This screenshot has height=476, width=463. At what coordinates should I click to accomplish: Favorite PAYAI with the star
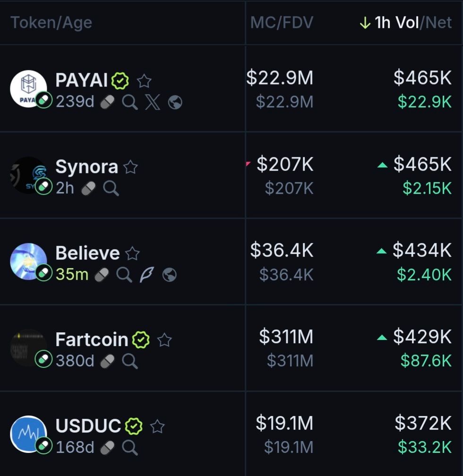144,81
